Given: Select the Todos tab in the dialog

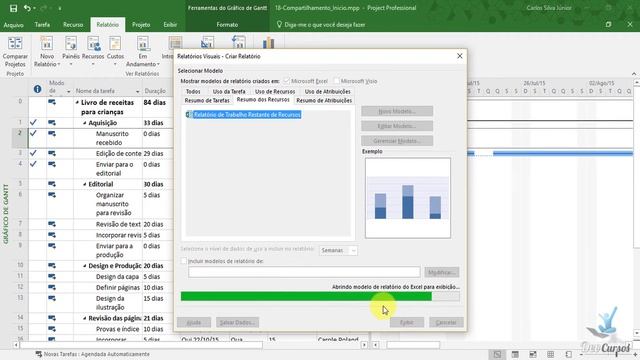Looking at the screenshot, I should (x=193, y=91).
